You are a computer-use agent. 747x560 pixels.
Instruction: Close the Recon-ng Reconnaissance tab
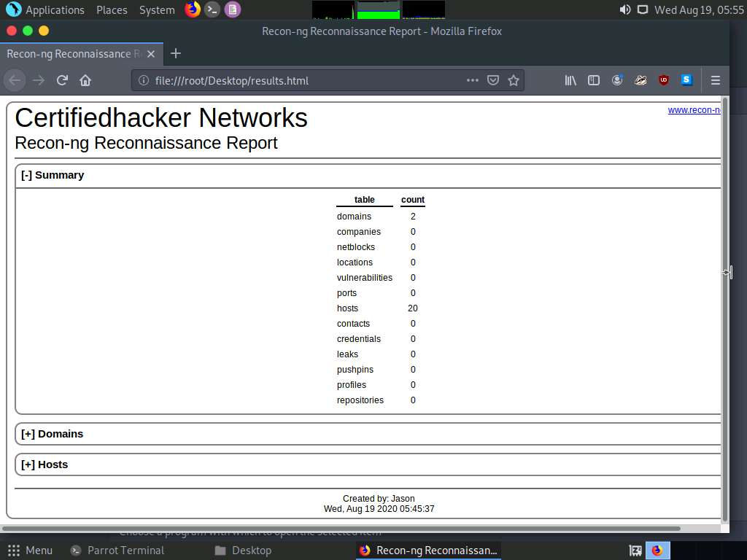point(151,54)
